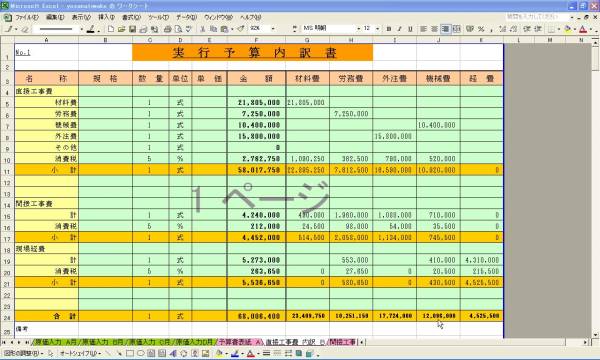
Task: Click the Print icon in the toolbar
Action: pyautogui.click(x=167, y=29)
